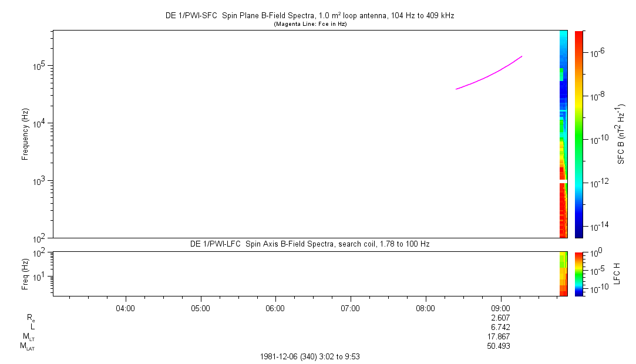Screen dimensions: 636x364
Task: Click the 'Freq (Hz)' lower axis label
Action: click(x=25, y=274)
